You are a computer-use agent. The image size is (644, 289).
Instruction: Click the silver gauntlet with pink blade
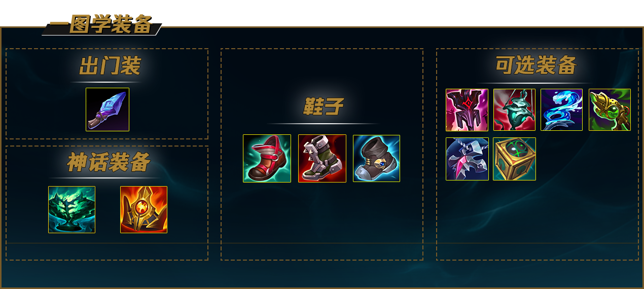(x=467, y=159)
